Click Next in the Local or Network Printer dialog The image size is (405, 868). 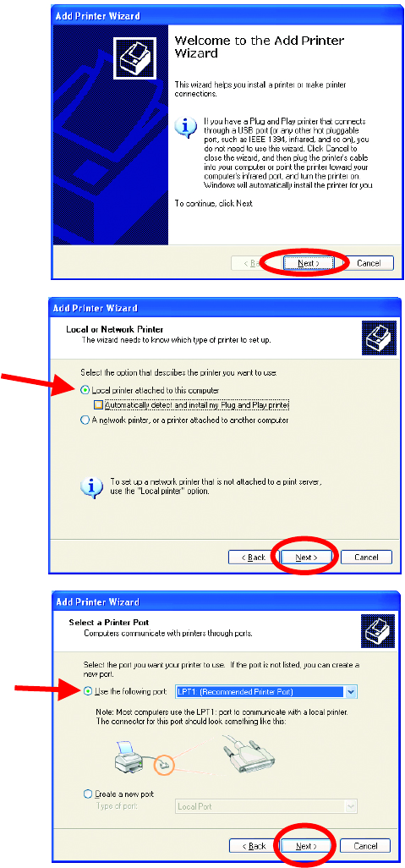tap(306, 557)
